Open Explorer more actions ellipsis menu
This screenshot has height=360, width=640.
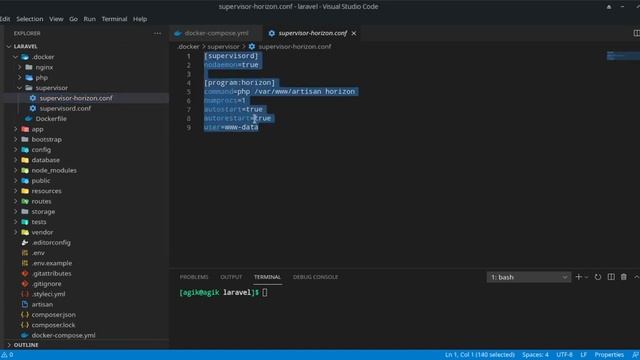(157, 33)
